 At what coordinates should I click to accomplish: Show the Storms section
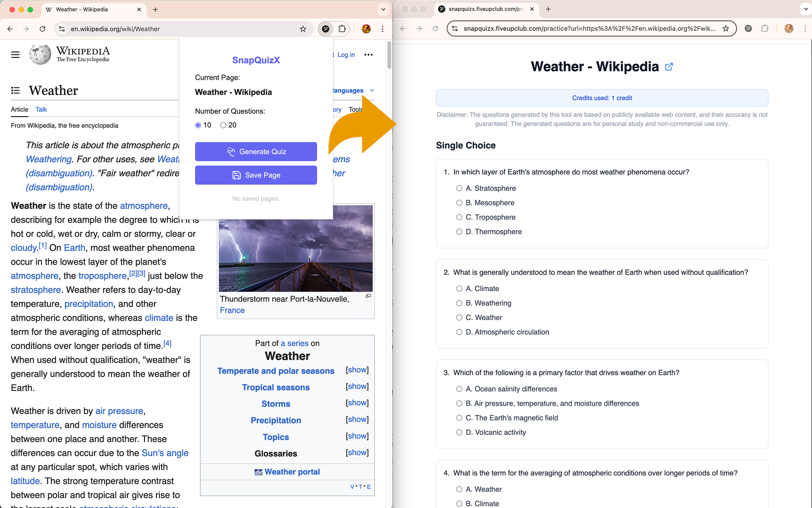click(x=357, y=403)
